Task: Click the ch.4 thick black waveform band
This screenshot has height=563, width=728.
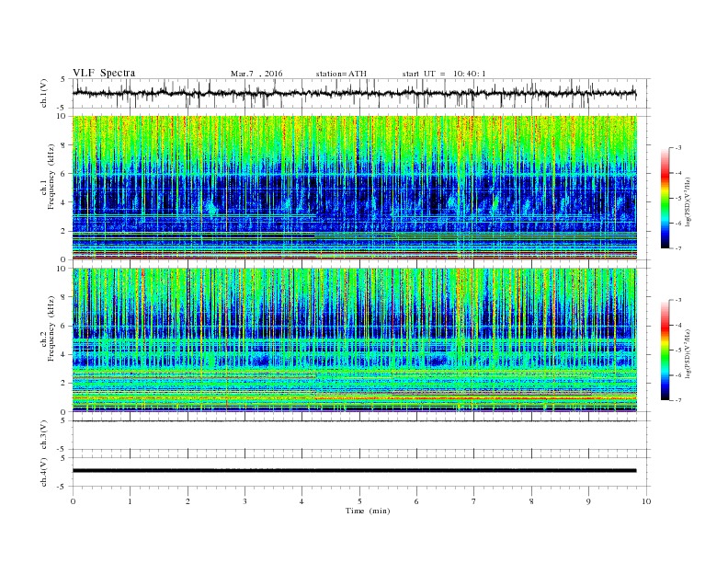Action: [354, 471]
